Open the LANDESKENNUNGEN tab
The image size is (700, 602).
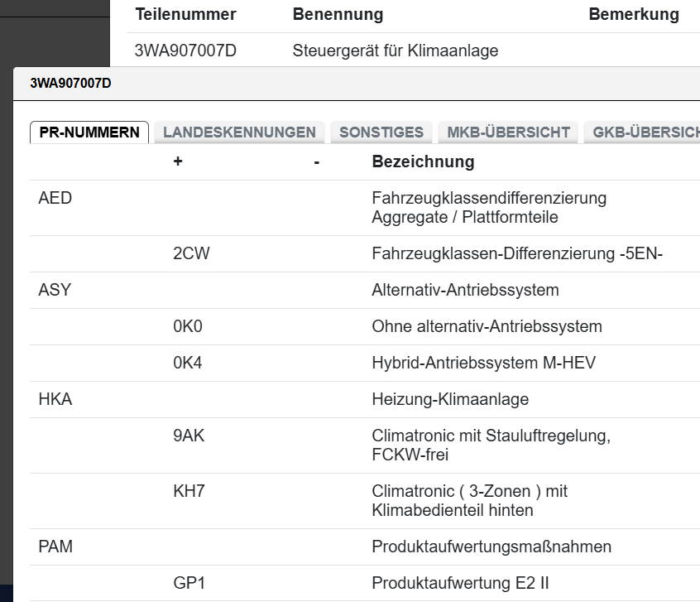tap(239, 132)
